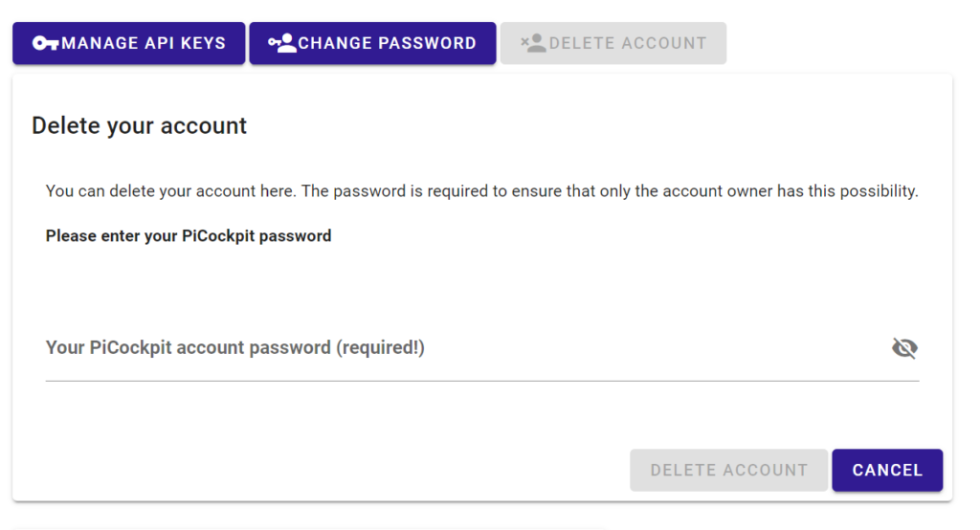Click the 'CHANGE PASSWORD' text label
This screenshot has height=530, width=980.
click(388, 43)
